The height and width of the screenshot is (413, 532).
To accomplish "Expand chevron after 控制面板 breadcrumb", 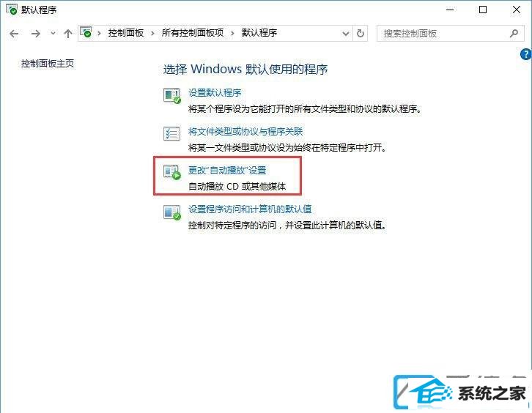I will pos(152,33).
